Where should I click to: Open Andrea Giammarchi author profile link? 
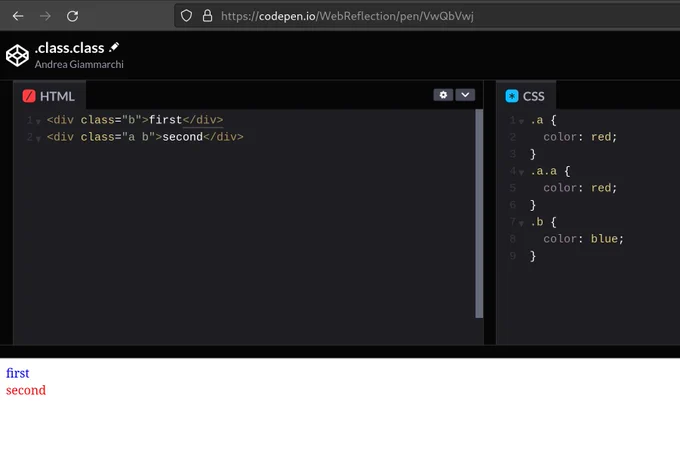pos(79,64)
